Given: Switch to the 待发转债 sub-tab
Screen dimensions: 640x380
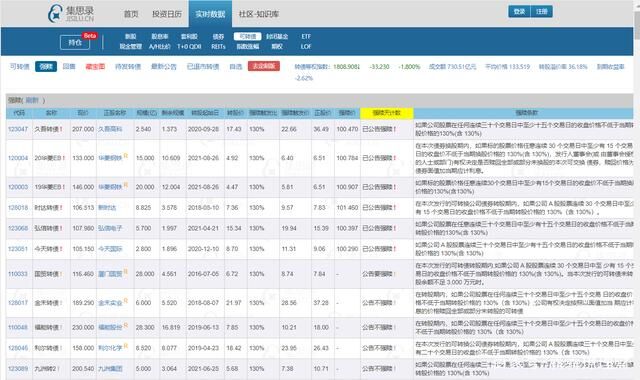Looking at the screenshot, I should pyautogui.click(x=128, y=67).
